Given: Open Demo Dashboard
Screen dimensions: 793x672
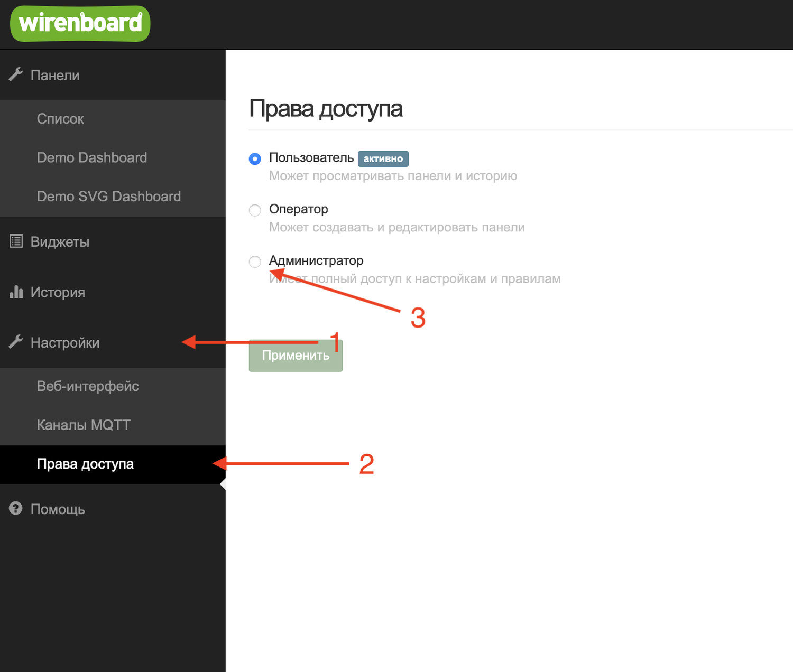Looking at the screenshot, I should (x=92, y=157).
